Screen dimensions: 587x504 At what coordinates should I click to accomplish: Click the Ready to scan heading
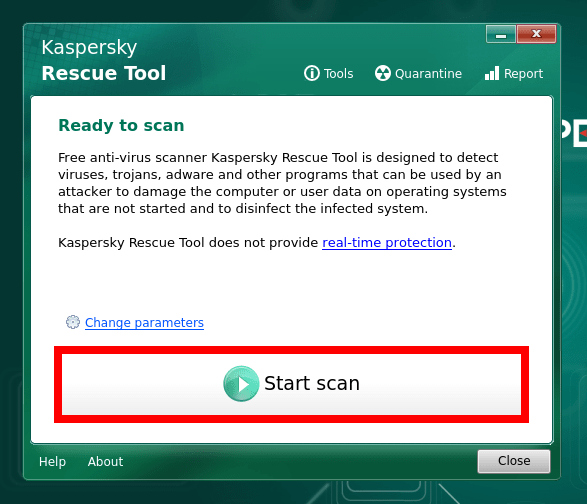click(x=121, y=125)
